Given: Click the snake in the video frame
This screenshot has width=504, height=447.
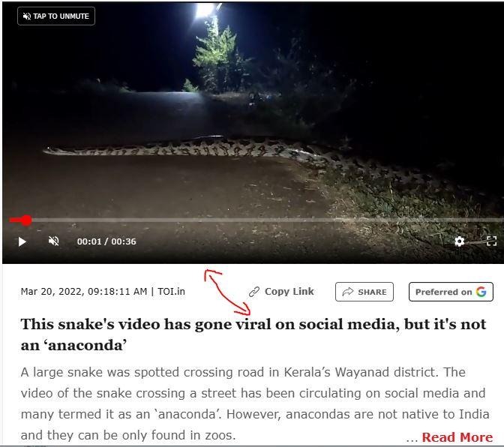Looking at the screenshot, I should pos(225,149).
